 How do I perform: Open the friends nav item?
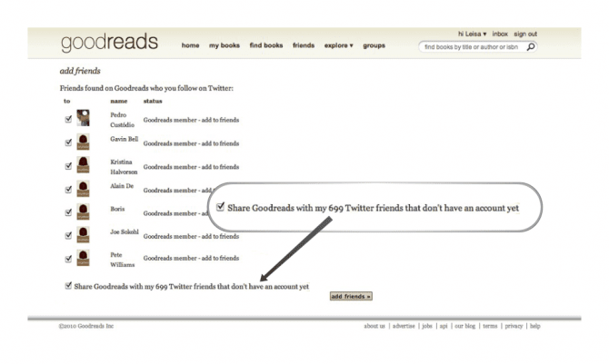click(x=304, y=45)
